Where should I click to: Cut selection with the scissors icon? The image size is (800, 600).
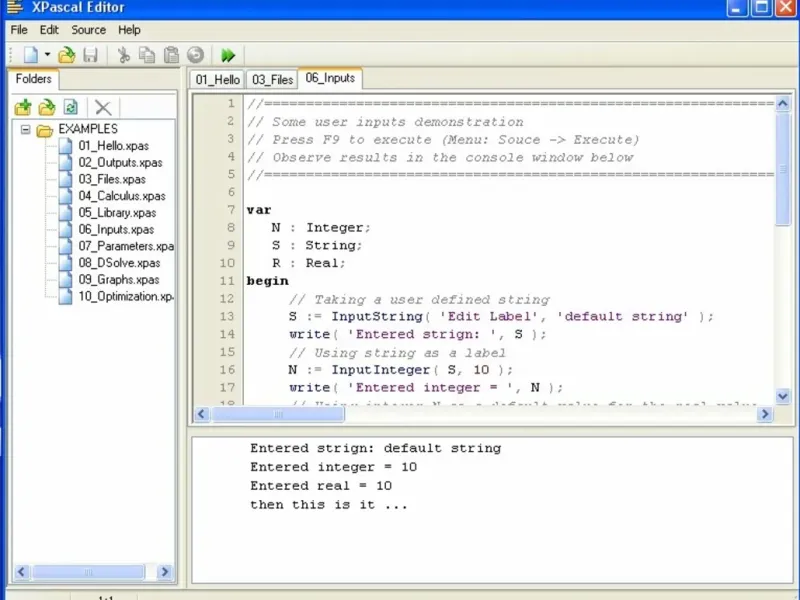coord(123,55)
